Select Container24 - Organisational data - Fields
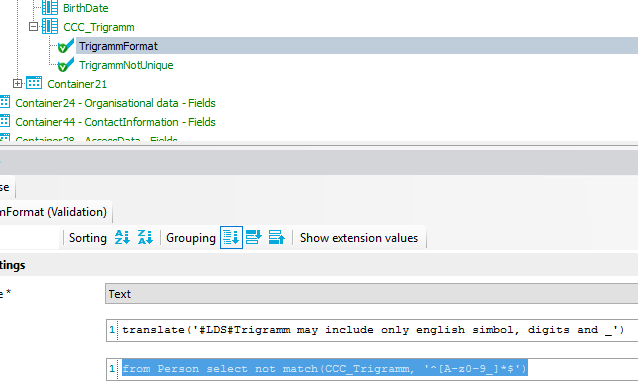The image size is (638, 390). click(x=115, y=103)
